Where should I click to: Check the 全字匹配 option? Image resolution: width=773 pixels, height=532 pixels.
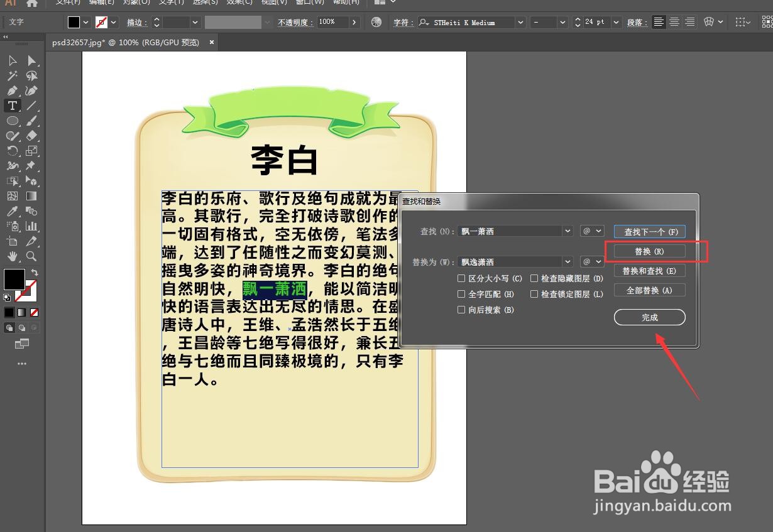point(461,294)
